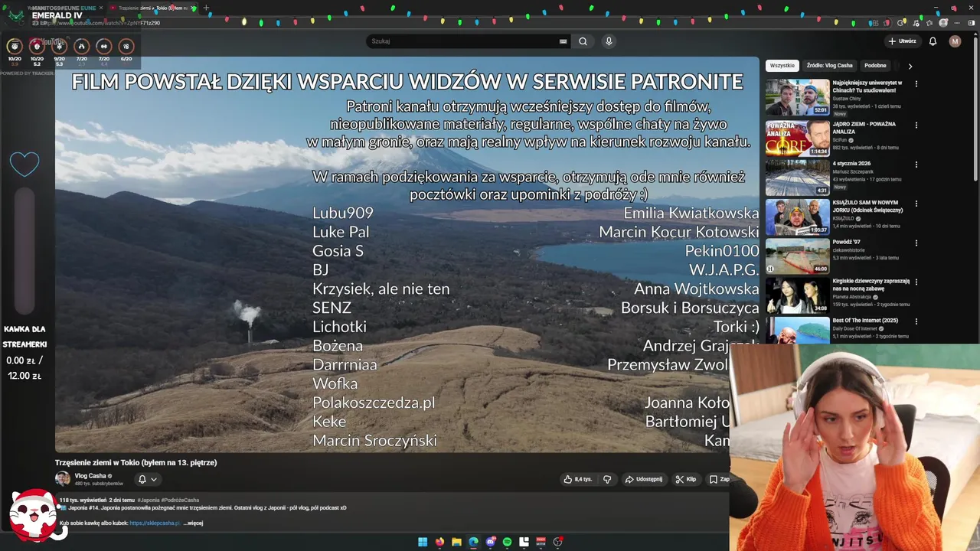Open a new browser tab
Viewport: 980px width, 551px height.
click(206, 8)
